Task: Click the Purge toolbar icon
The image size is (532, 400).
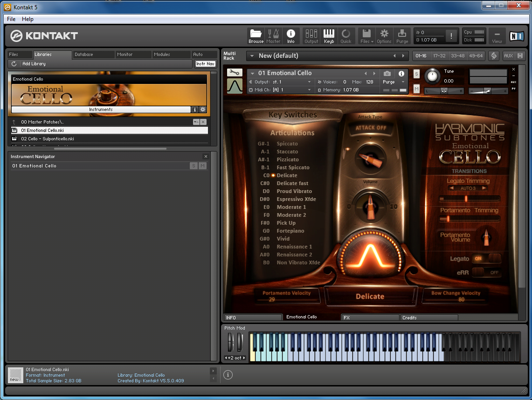Action: (x=402, y=36)
